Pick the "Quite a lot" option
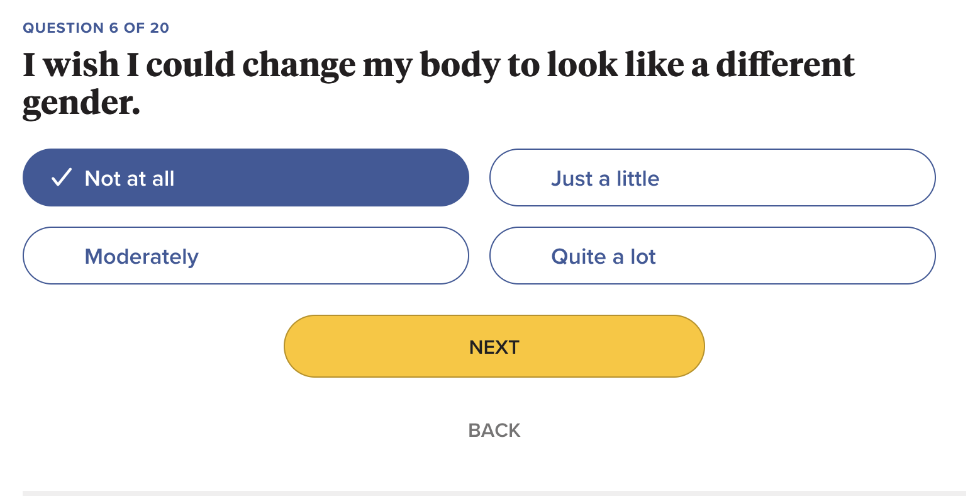This screenshot has width=980, height=496. click(712, 256)
